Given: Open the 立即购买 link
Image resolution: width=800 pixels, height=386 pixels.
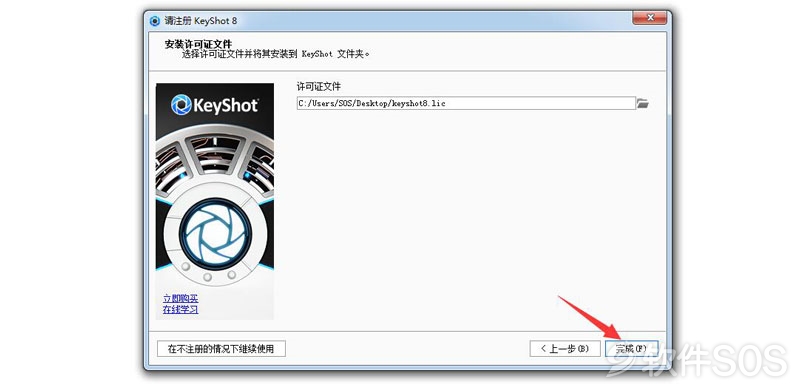Looking at the screenshot, I should coord(181,299).
